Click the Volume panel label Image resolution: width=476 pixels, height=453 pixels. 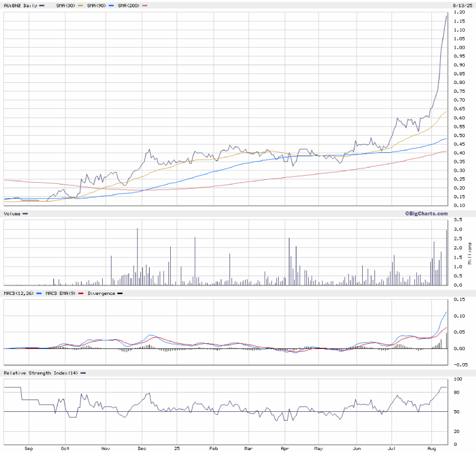pos(12,214)
